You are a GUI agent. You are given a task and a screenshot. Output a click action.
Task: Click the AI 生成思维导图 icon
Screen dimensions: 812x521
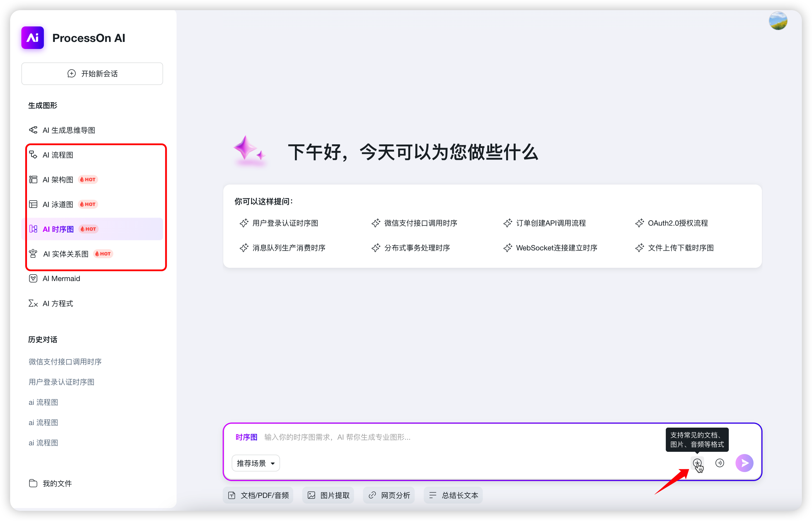(33, 130)
